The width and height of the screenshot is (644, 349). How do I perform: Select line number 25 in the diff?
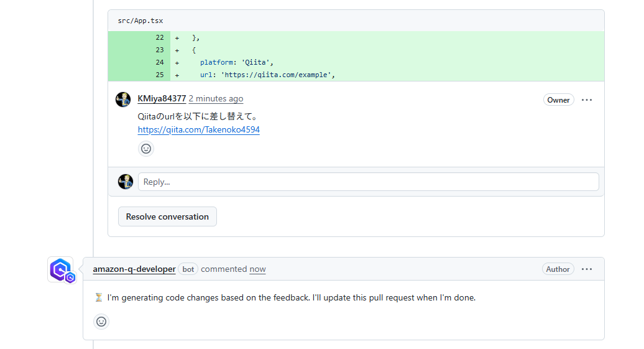click(160, 75)
